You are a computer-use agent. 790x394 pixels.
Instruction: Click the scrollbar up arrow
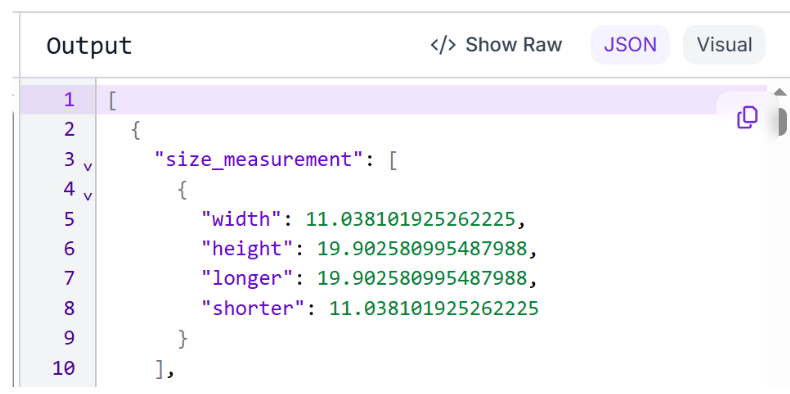(x=780, y=93)
